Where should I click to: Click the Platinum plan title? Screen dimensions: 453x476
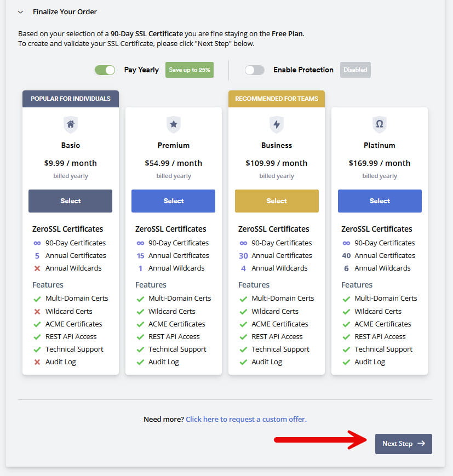[380, 145]
